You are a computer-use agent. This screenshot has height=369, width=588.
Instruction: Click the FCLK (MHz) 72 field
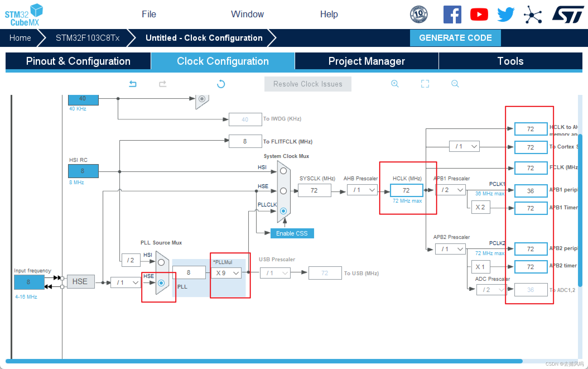tap(531, 168)
